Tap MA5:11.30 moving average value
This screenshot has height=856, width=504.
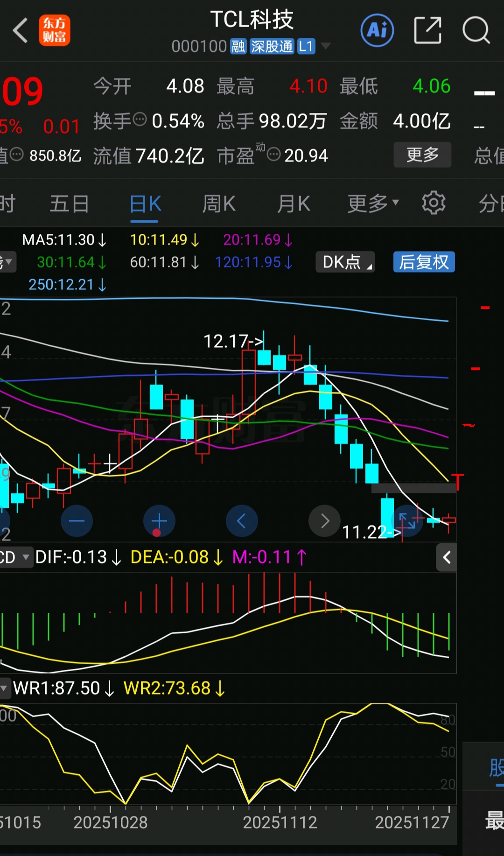click(64, 240)
